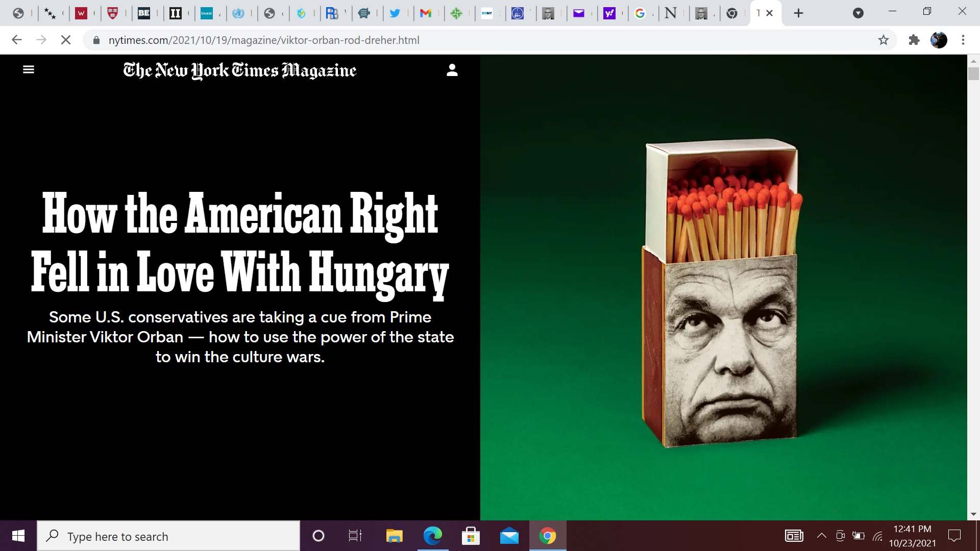Open Microsoft Edge from taskbar

point(432,536)
